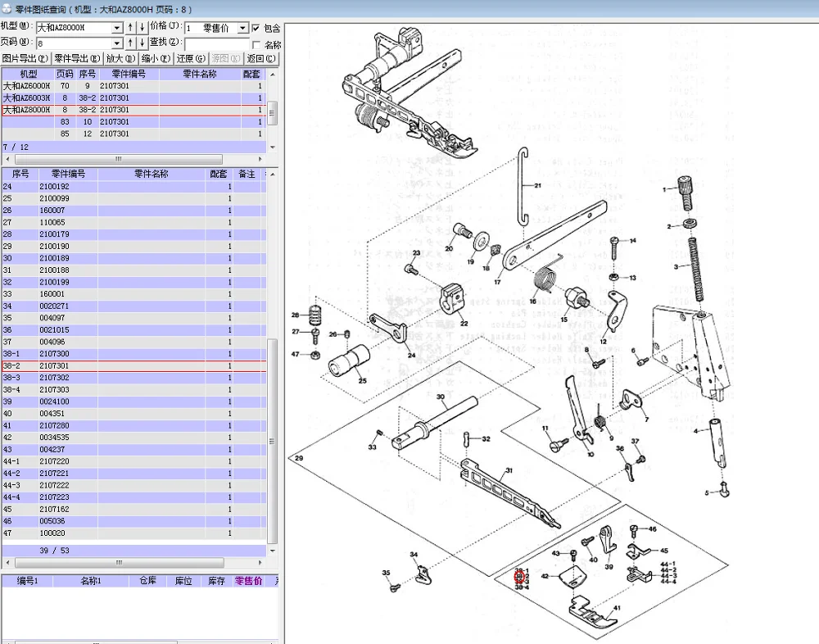The height and width of the screenshot is (644, 819).
Task: Click the up arrow beside 页码 field
Action: pos(130,43)
